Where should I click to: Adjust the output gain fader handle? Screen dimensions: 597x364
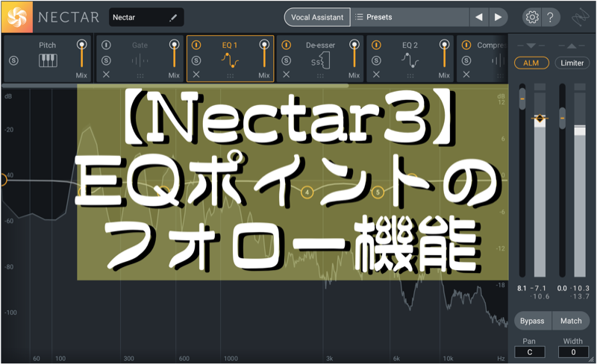[563, 118]
